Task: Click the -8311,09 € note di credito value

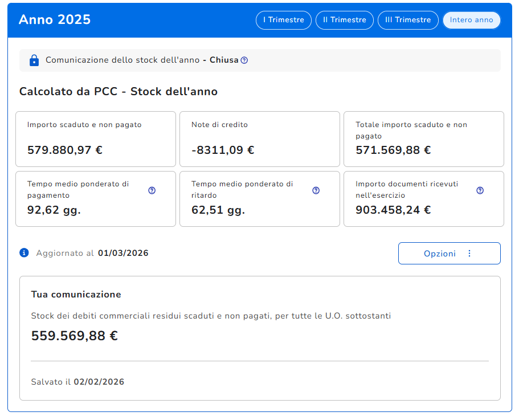Action: tap(223, 150)
